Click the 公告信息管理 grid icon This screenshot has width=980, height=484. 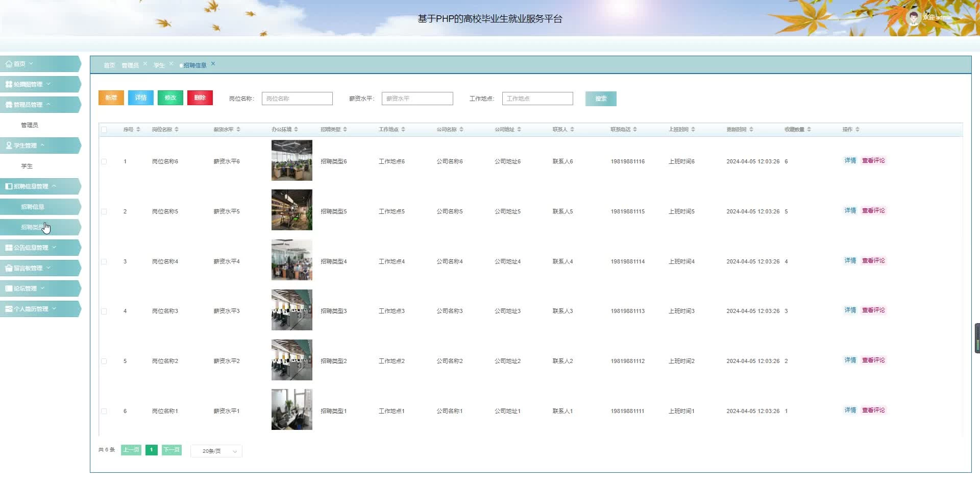(x=9, y=248)
